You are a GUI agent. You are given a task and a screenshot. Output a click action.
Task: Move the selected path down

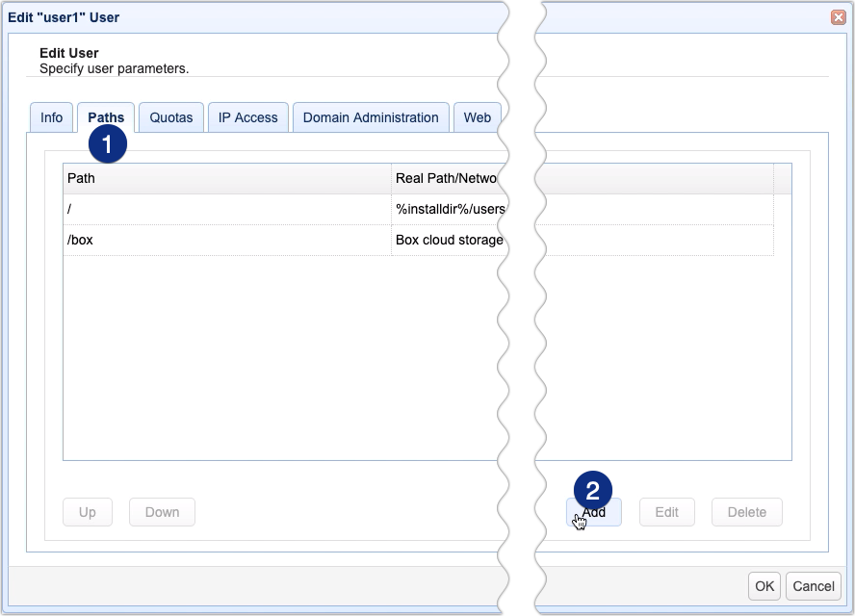161,512
